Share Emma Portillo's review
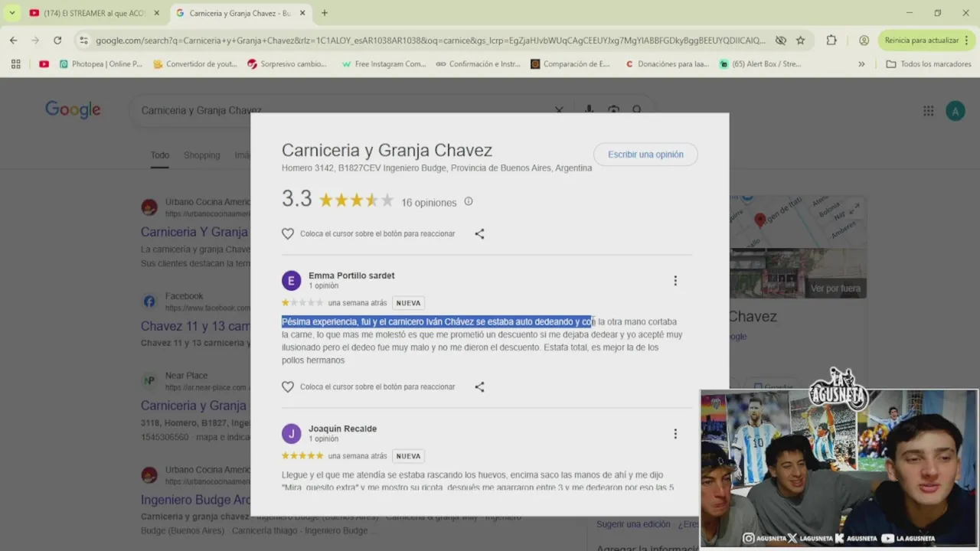 click(479, 386)
